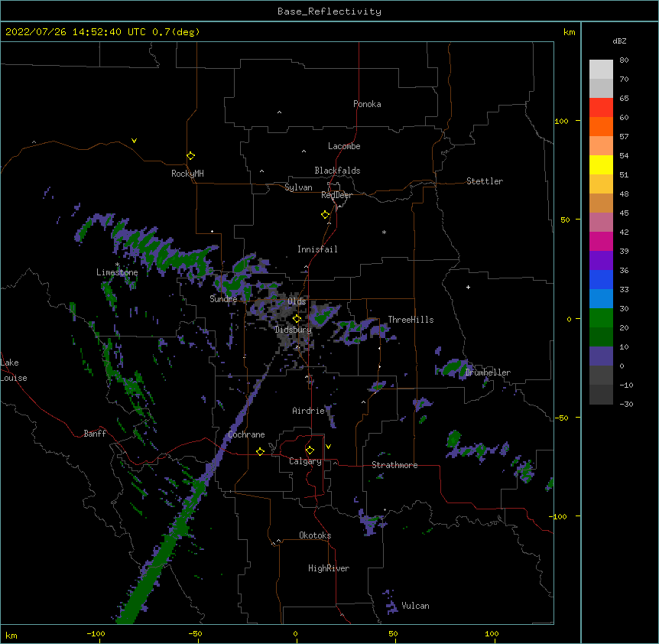The height and width of the screenshot is (644, 659).
Task: Click the white asterisk marker east of Innisfail
Action: click(384, 232)
